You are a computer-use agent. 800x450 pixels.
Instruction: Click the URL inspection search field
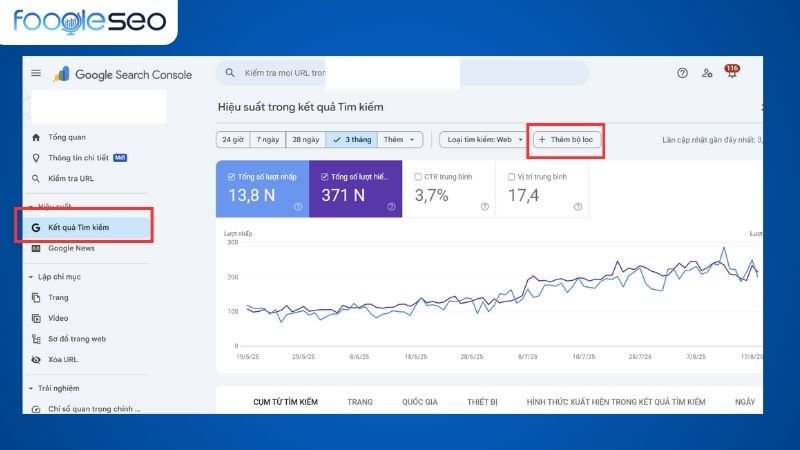[x=403, y=73]
